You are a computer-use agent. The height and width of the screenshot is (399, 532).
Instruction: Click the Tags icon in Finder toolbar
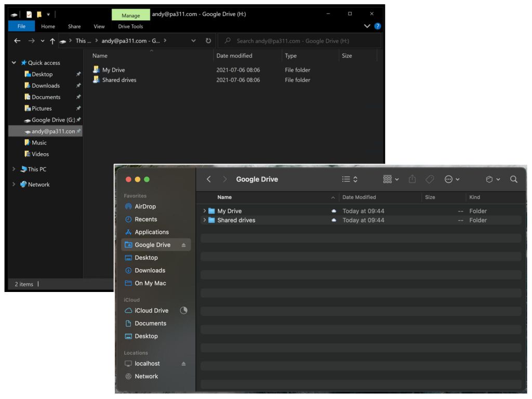coord(430,179)
